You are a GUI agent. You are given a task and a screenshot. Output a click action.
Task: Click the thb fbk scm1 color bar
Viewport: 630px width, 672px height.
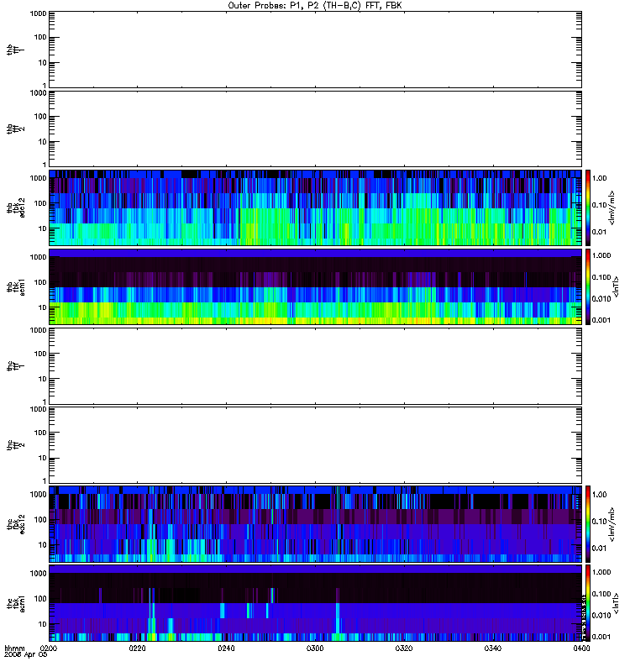point(588,286)
